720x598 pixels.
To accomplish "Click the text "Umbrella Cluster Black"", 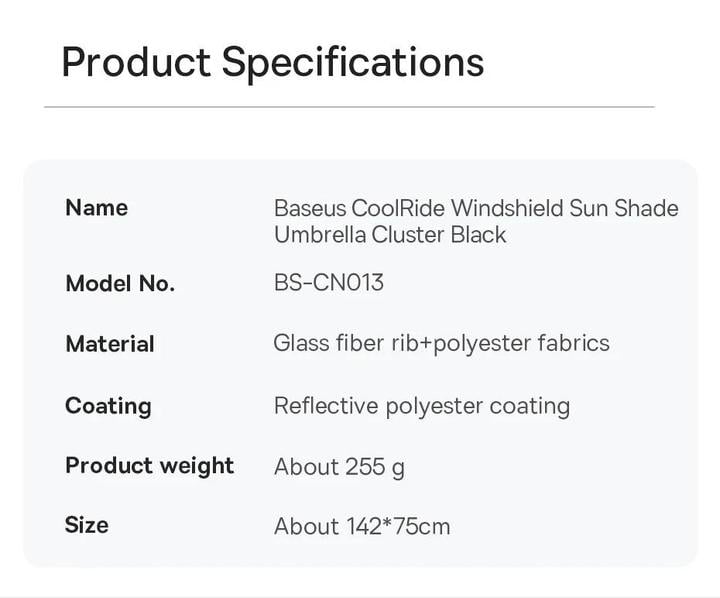I will coord(390,235).
